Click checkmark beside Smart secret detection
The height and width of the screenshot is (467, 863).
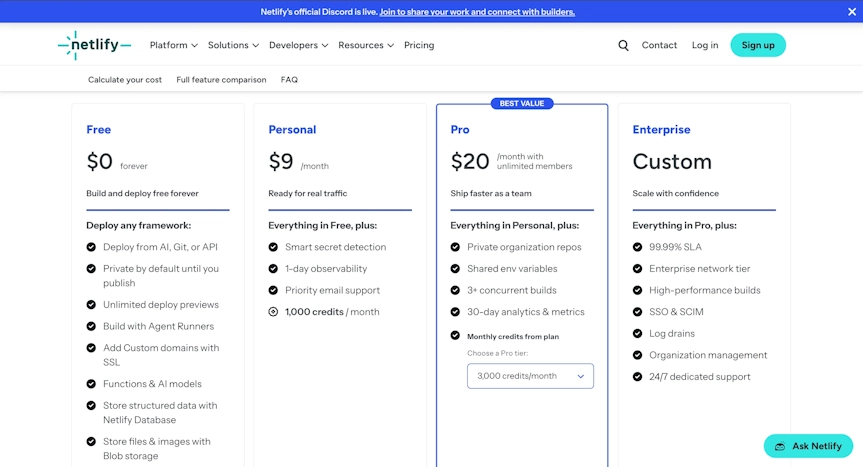coord(273,247)
